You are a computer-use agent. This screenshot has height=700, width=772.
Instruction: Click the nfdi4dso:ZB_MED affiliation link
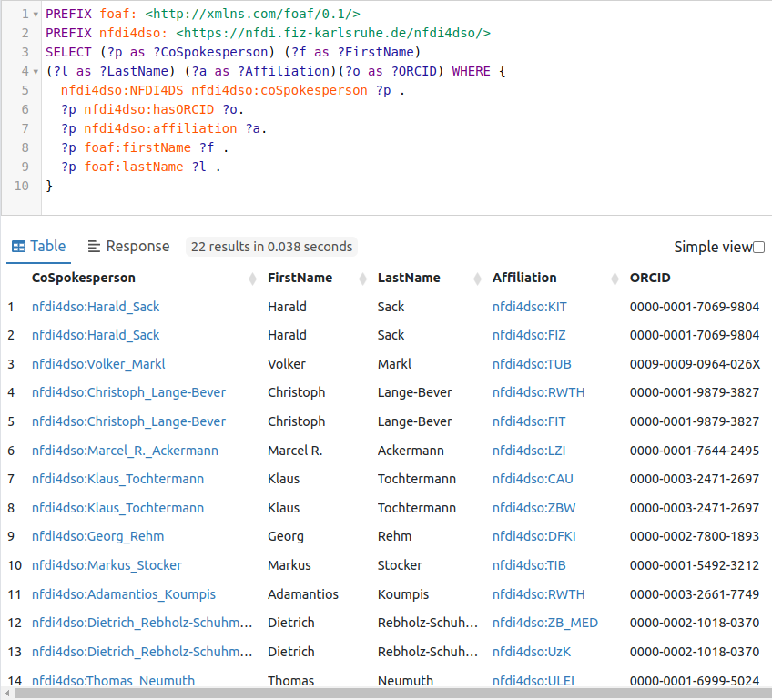click(545, 623)
